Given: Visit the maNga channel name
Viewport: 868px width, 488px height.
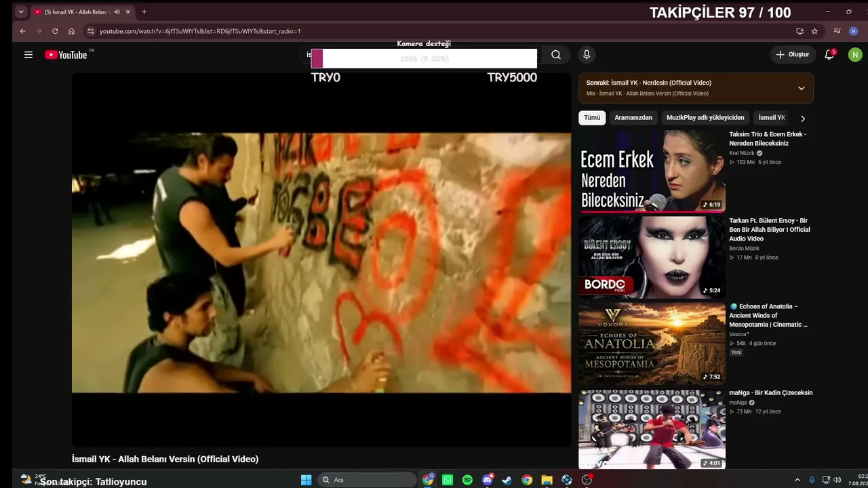Looking at the screenshot, I should 738,403.
